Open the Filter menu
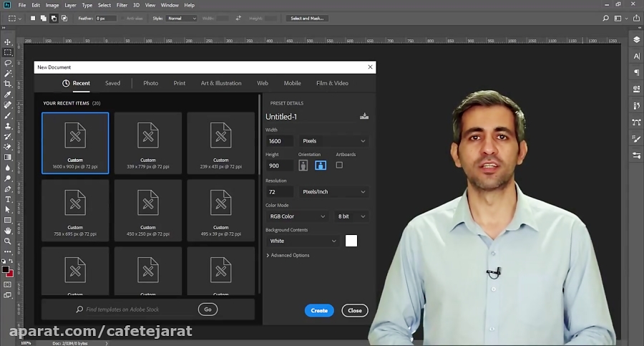The image size is (644, 346). click(x=122, y=5)
